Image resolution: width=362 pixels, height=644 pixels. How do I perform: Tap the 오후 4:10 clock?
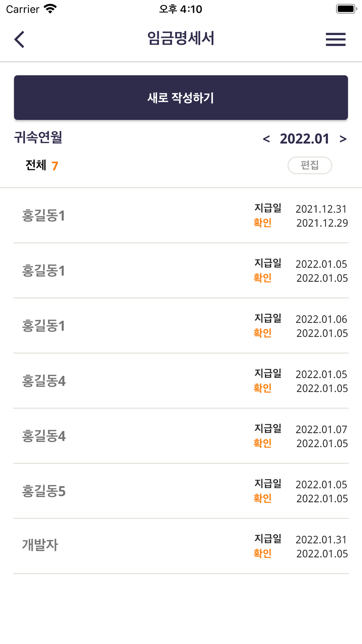(x=181, y=9)
